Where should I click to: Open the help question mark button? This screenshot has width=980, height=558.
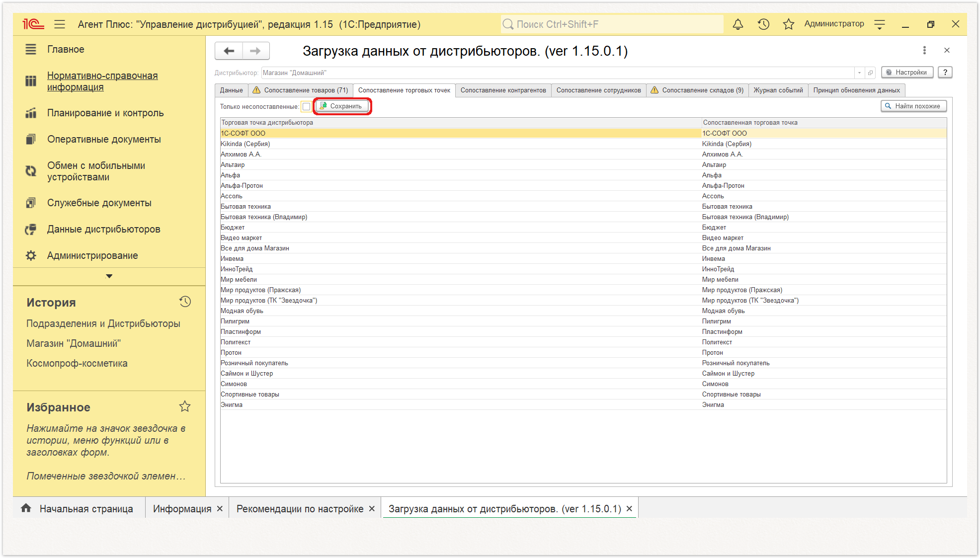click(945, 73)
